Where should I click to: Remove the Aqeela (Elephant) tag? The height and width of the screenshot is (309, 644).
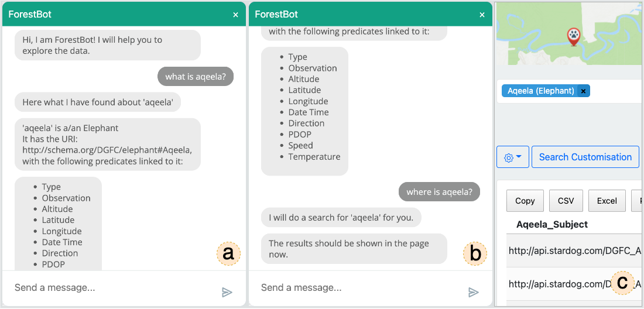[x=583, y=91]
